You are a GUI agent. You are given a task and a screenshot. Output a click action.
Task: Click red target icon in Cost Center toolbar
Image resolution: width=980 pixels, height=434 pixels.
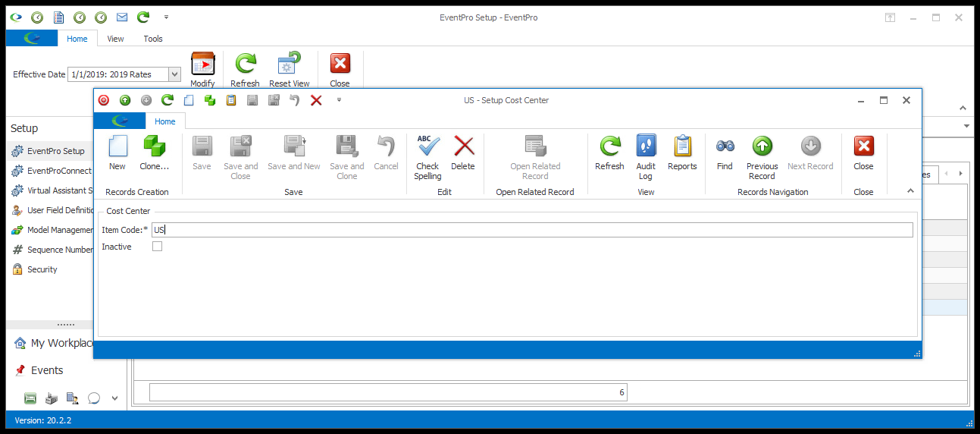(x=104, y=100)
